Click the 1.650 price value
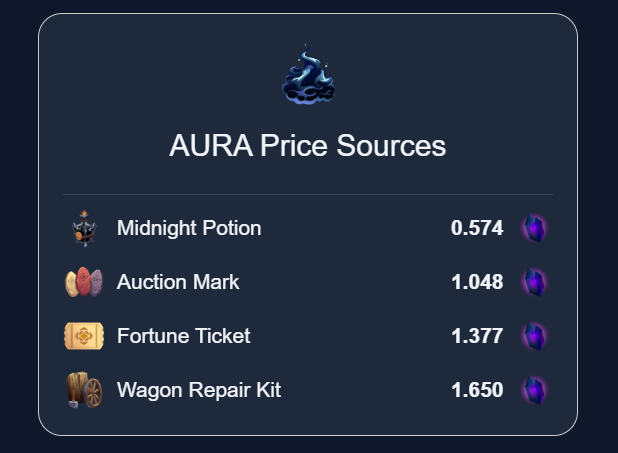The image size is (618, 453). click(x=477, y=390)
